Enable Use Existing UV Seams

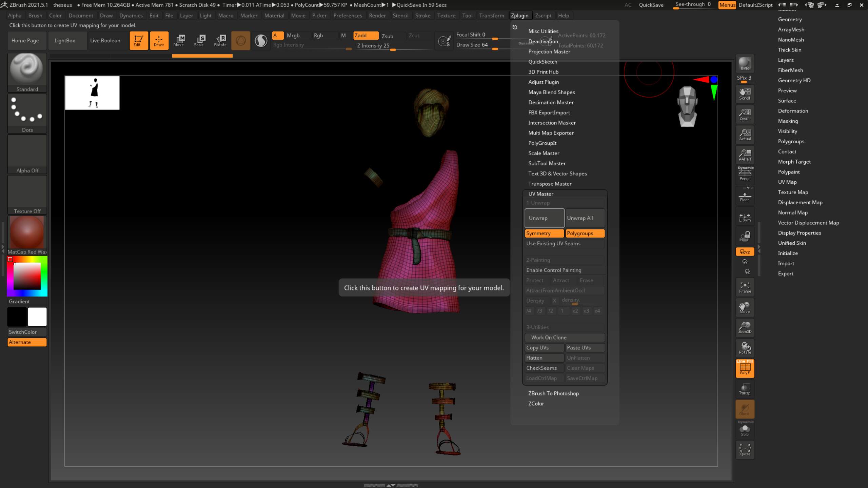[x=565, y=243]
